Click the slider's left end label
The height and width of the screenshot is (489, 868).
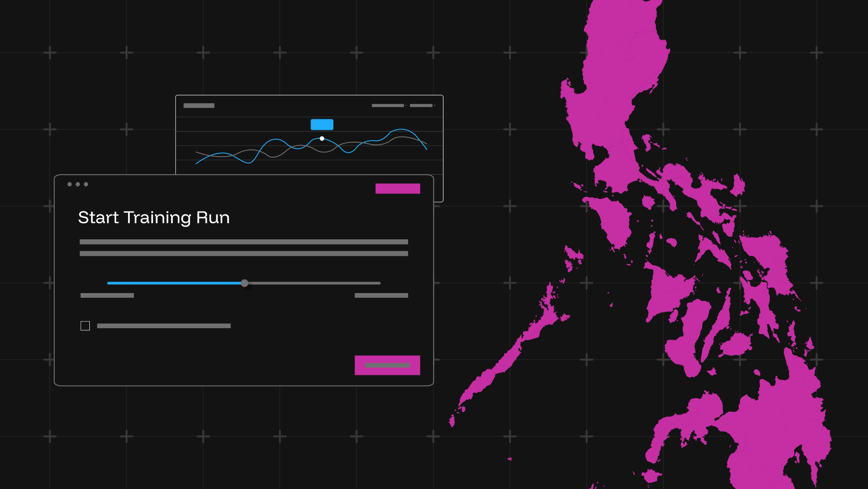click(x=107, y=296)
